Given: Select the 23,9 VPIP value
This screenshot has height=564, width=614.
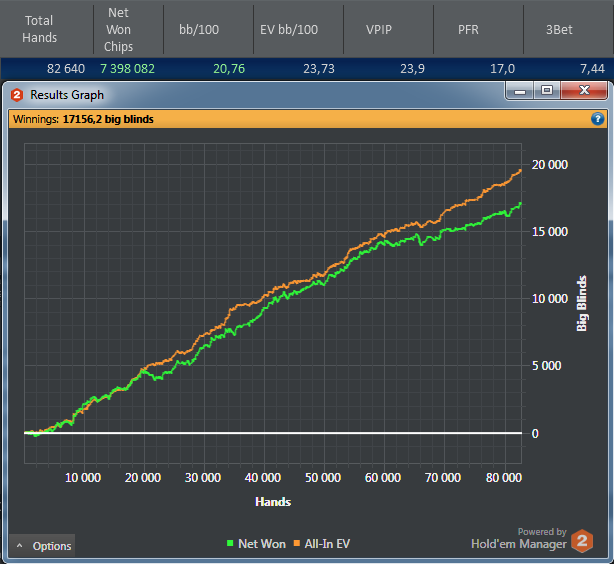Looking at the screenshot, I should click(x=412, y=69).
